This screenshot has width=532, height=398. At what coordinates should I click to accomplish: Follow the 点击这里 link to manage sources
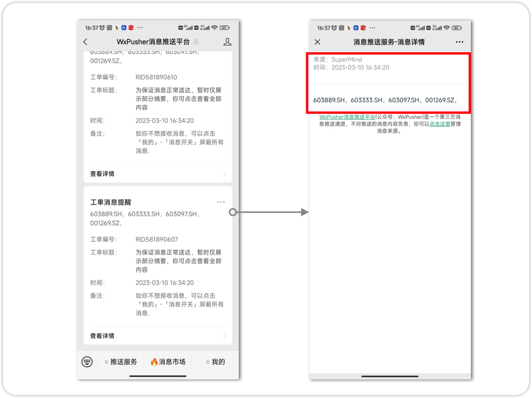pos(440,124)
